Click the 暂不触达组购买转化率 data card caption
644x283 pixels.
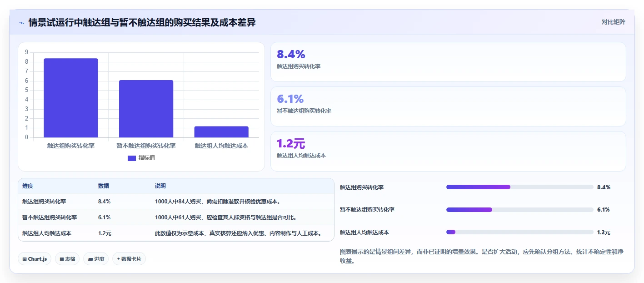tap(304, 111)
